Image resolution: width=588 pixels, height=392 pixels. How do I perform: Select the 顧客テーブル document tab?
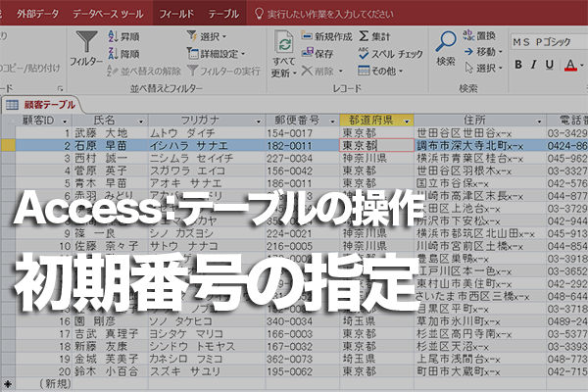[x=41, y=105]
